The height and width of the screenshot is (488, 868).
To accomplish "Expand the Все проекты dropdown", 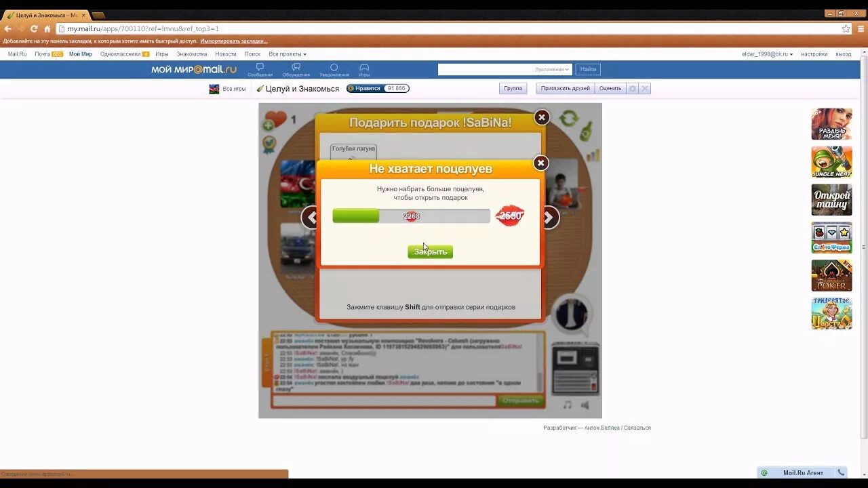I will [288, 54].
